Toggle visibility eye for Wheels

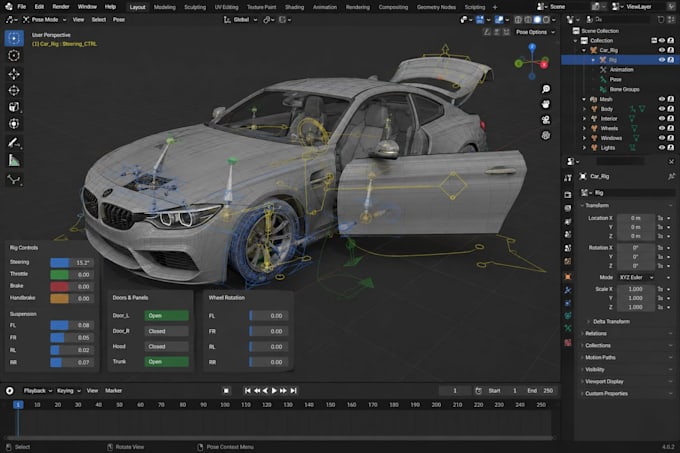662,128
